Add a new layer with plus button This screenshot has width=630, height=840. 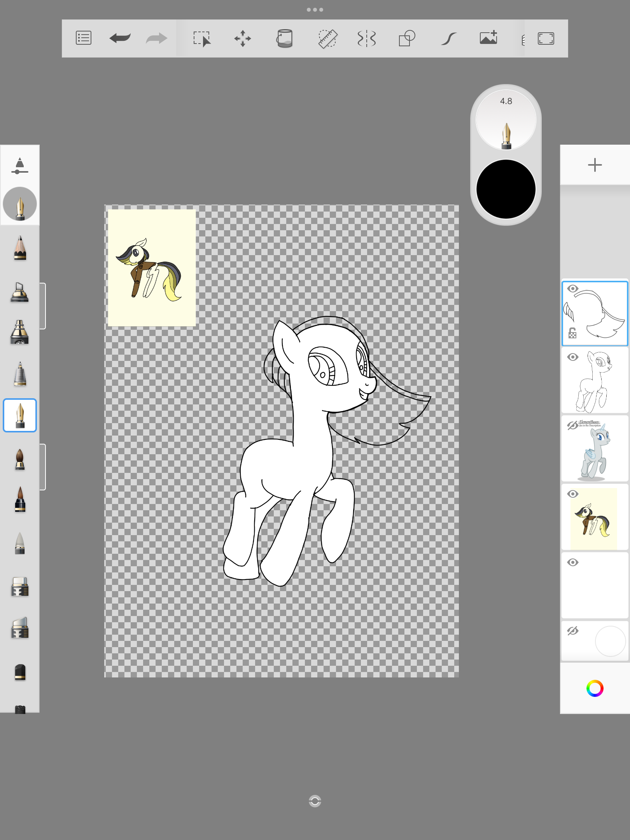click(x=595, y=165)
